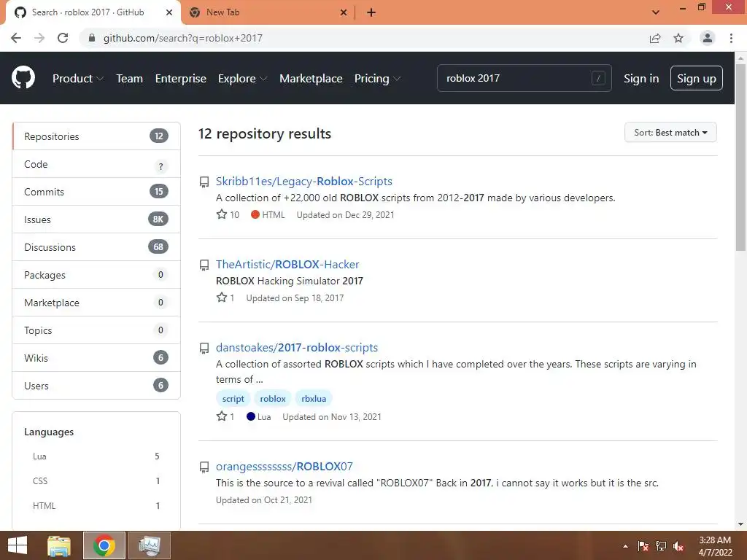Open Skribb11es/Legacy-Roblox-Scripts repository
The width and height of the screenshot is (747, 560).
point(304,182)
